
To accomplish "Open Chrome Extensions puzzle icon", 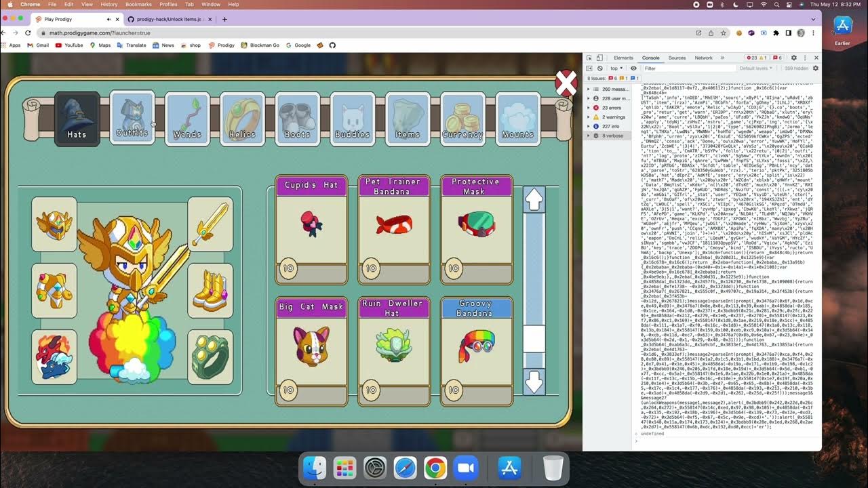I will 776,33.
